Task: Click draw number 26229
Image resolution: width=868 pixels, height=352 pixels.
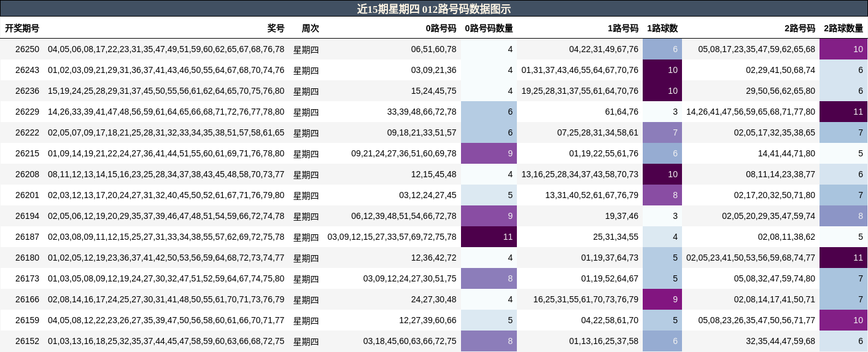Action: click(27, 112)
